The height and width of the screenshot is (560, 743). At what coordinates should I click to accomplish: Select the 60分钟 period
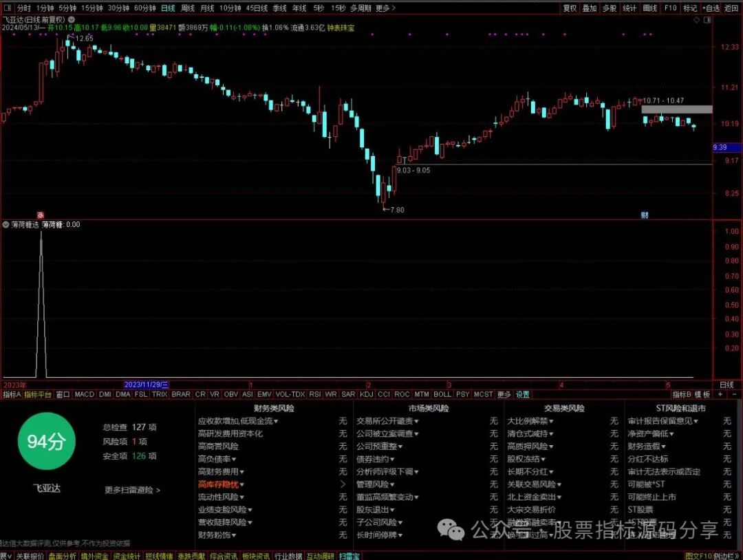[x=145, y=8]
